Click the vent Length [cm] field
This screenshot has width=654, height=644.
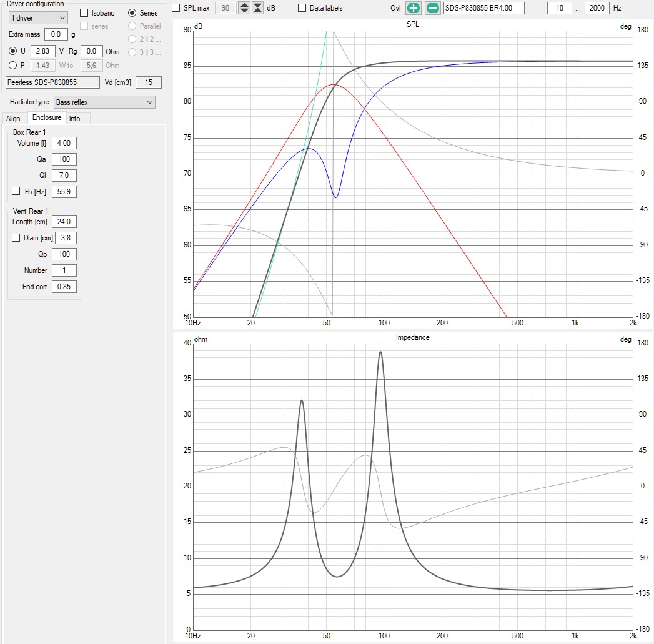pos(64,222)
